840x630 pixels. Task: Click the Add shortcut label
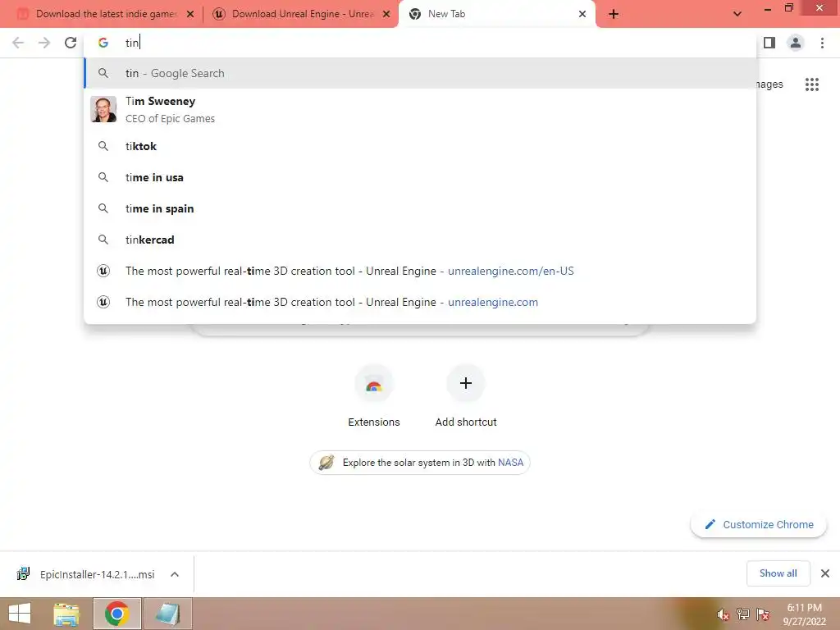[x=466, y=422]
